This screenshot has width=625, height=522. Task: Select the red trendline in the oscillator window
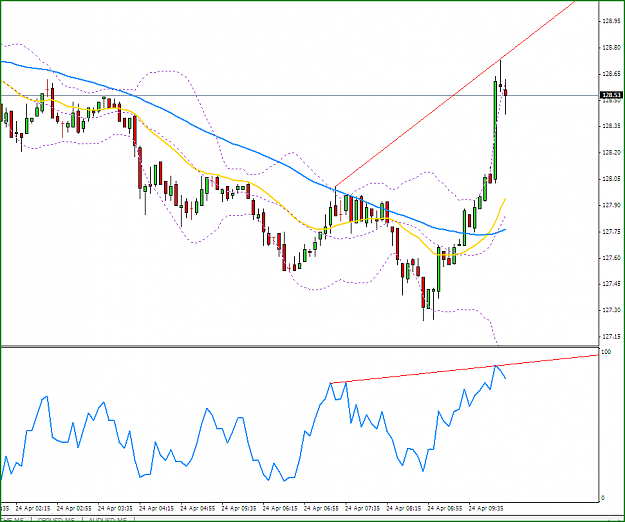click(x=464, y=369)
